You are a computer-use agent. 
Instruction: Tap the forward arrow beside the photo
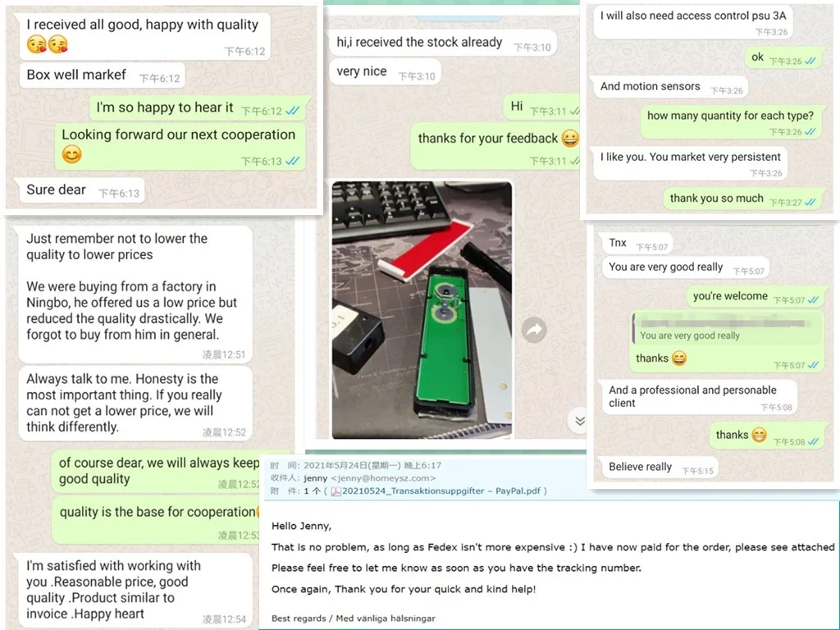[x=534, y=330]
